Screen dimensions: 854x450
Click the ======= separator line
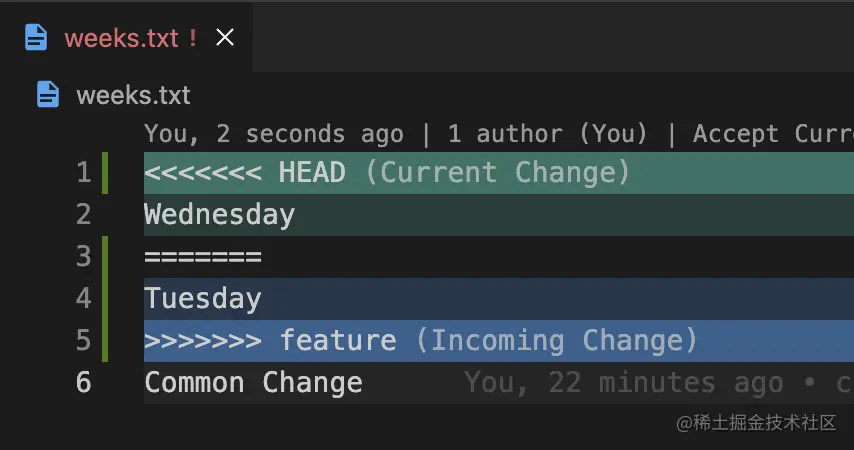[203, 257]
